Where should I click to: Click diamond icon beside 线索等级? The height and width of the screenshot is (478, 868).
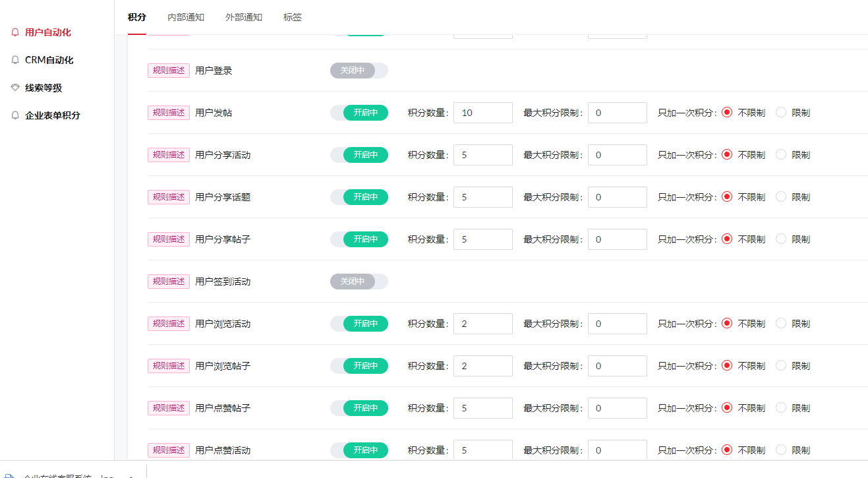point(15,88)
